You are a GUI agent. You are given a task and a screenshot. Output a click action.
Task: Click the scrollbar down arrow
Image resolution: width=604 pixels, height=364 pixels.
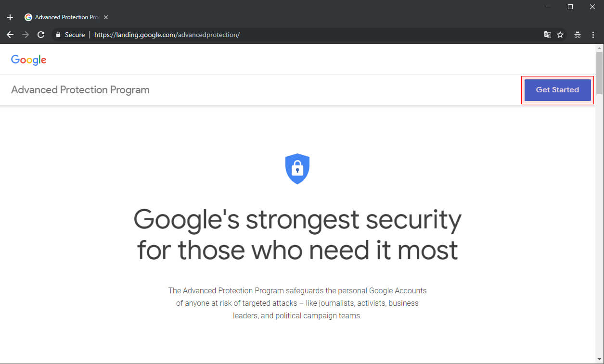click(x=600, y=360)
